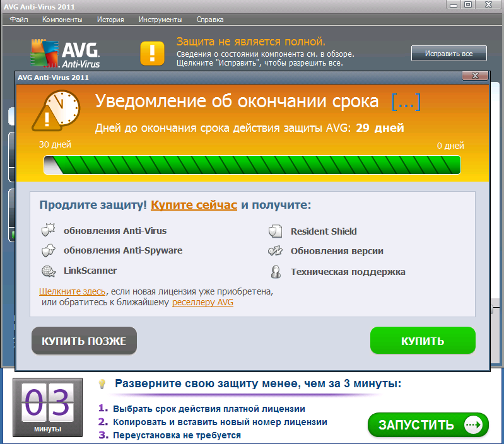
Task: Click the blue [...] expand link
Action: pyautogui.click(x=406, y=102)
